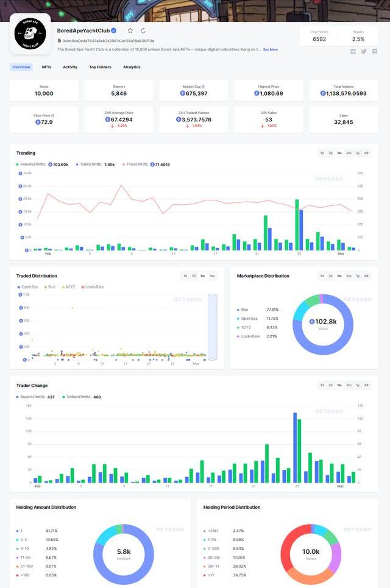Set Trending chart range to 1d
Image resolution: width=390 pixels, height=588 pixels.
tap(322, 153)
